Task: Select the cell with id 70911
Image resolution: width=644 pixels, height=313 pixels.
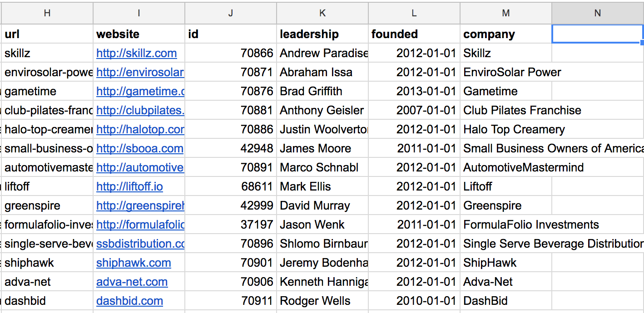Action: tap(231, 301)
